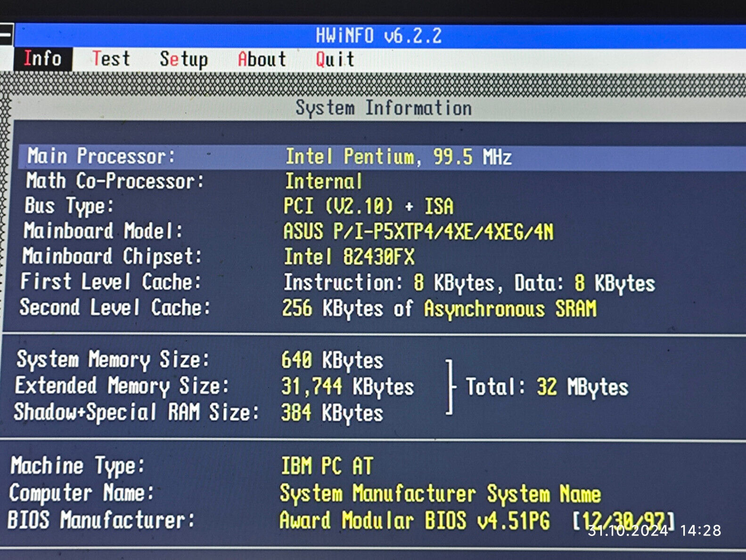Click the Second Level Cache label
Image resolution: width=746 pixels, height=560 pixels.
point(115,307)
